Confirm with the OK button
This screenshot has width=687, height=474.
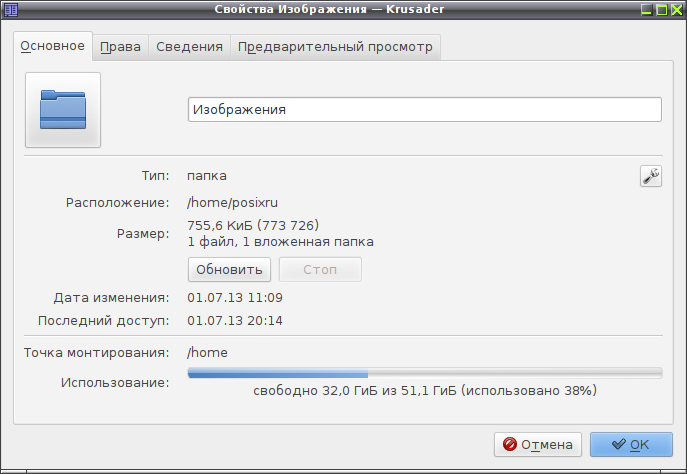click(x=631, y=445)
